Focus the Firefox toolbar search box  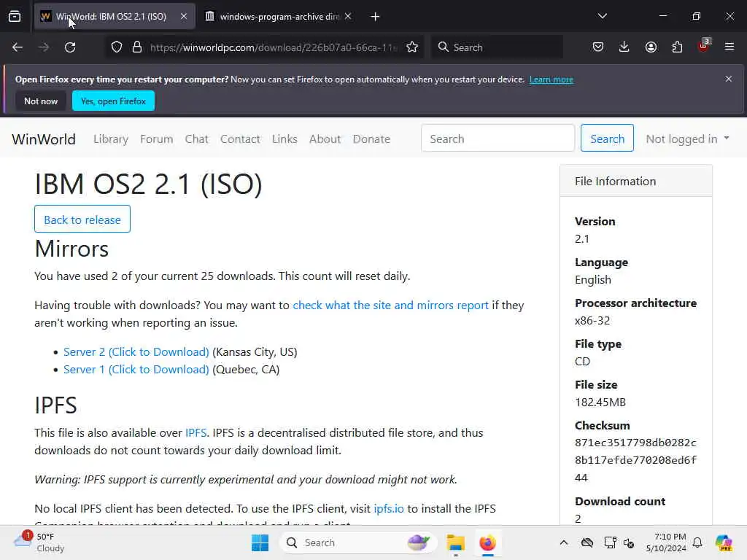tap(497, 47)
